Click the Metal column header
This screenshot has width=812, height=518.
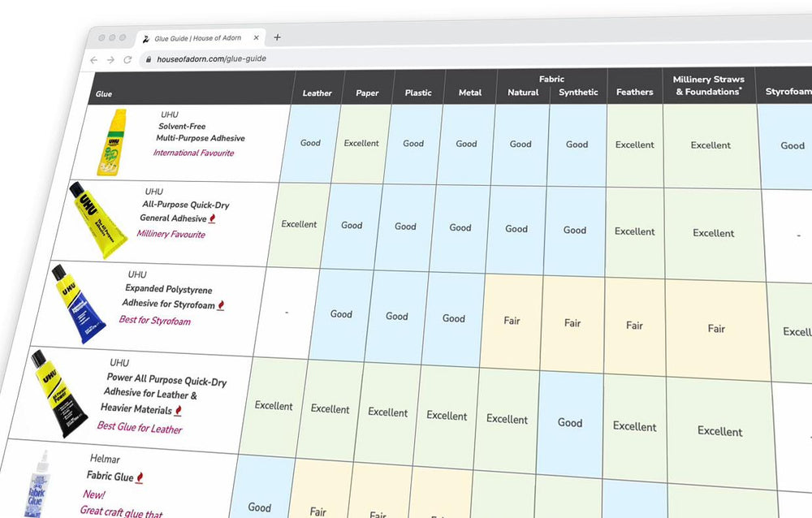point(469,93)
